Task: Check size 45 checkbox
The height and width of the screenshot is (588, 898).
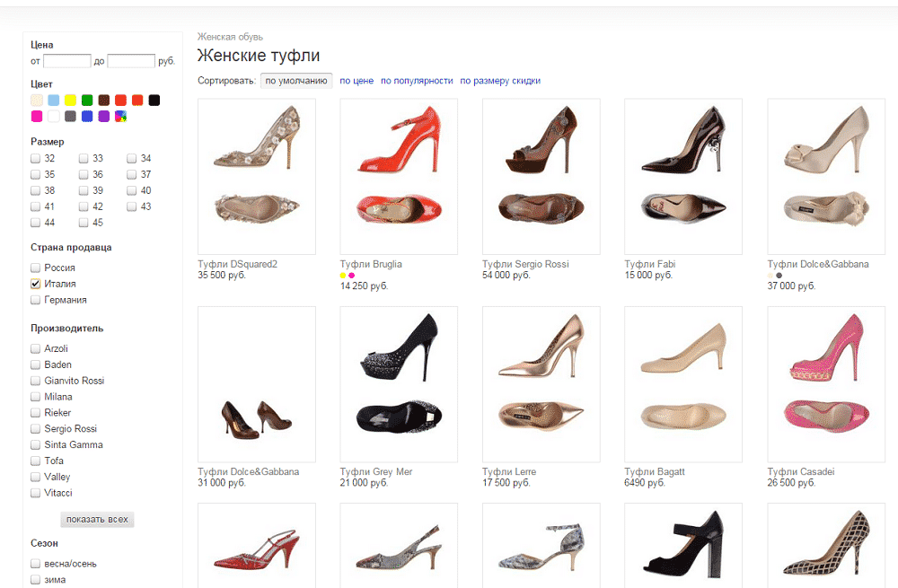Action: pos(84,222)
